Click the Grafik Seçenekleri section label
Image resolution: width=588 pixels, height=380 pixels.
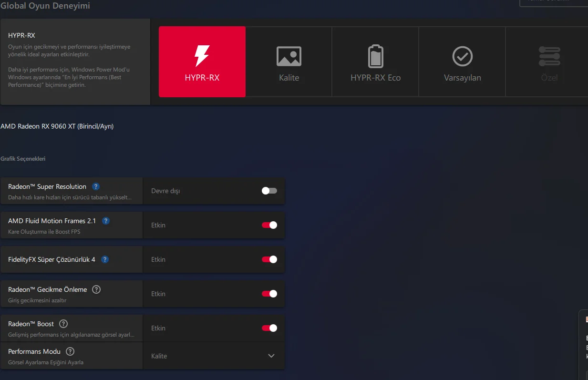pos(23,159)
